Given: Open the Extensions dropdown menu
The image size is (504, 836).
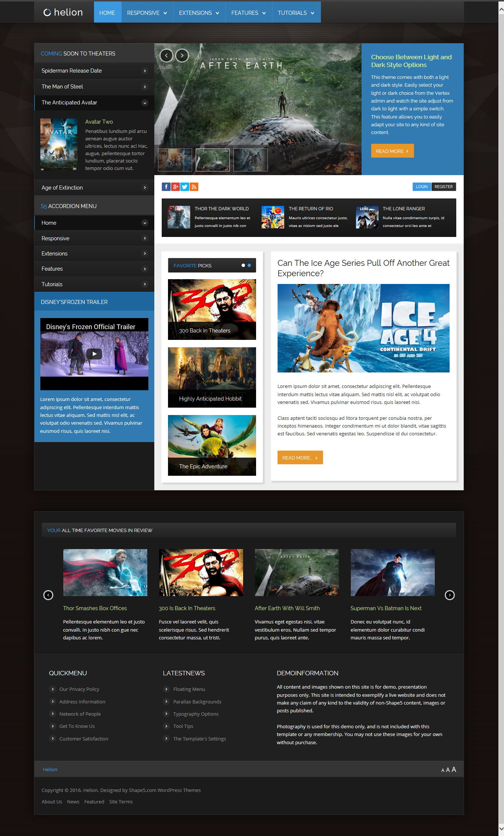Looking at the screenshot, I should pyautogui.click(x=199, y=12).
